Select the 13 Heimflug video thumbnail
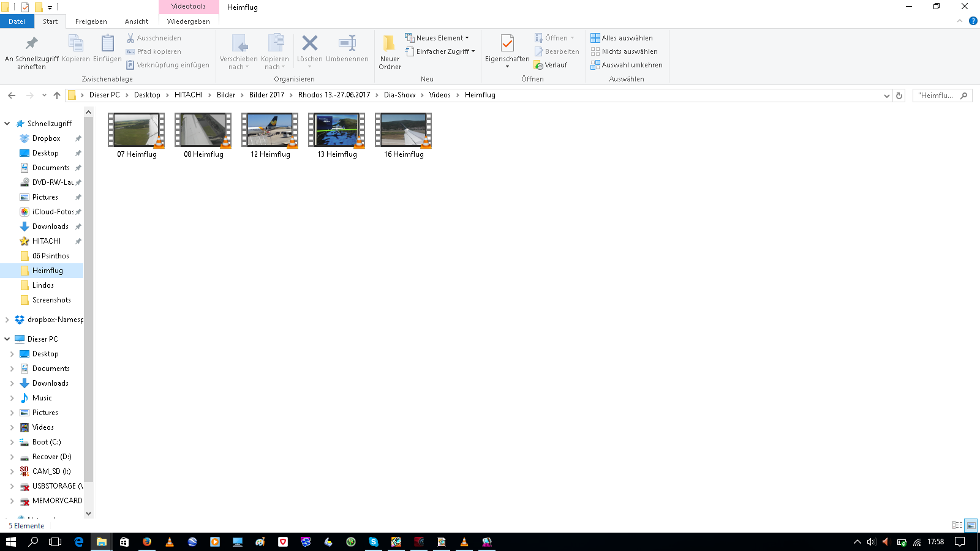Viewport: 980px width, 551px height. pyautogui.click(x=336, y=130)
